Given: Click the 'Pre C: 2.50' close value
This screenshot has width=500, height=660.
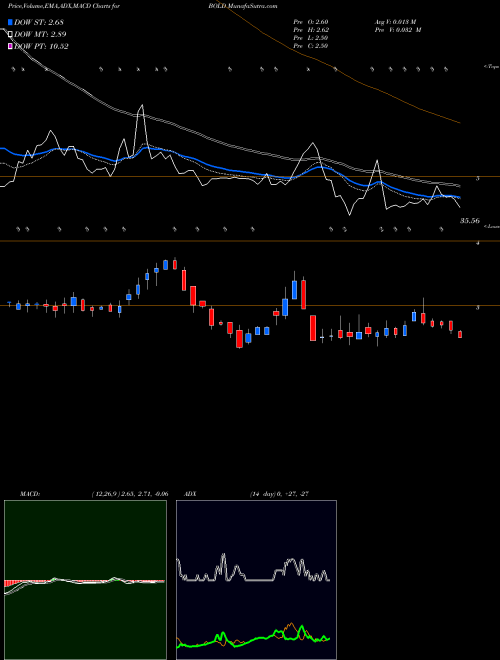Looking at the screenshot, I should pyautogui.click(x=311, y=46).
